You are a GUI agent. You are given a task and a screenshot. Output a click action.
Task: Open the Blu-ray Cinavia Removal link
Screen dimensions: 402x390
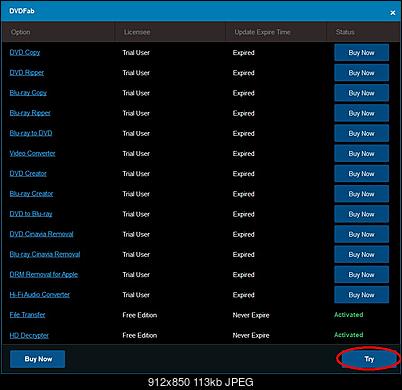click(45, 254)
